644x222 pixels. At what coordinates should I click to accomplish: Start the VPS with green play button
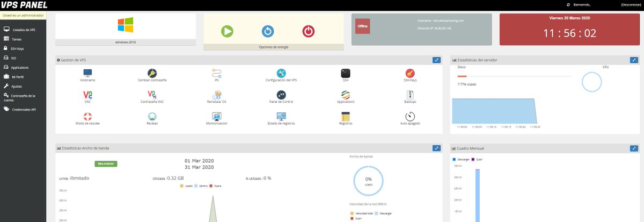(227, 31)
